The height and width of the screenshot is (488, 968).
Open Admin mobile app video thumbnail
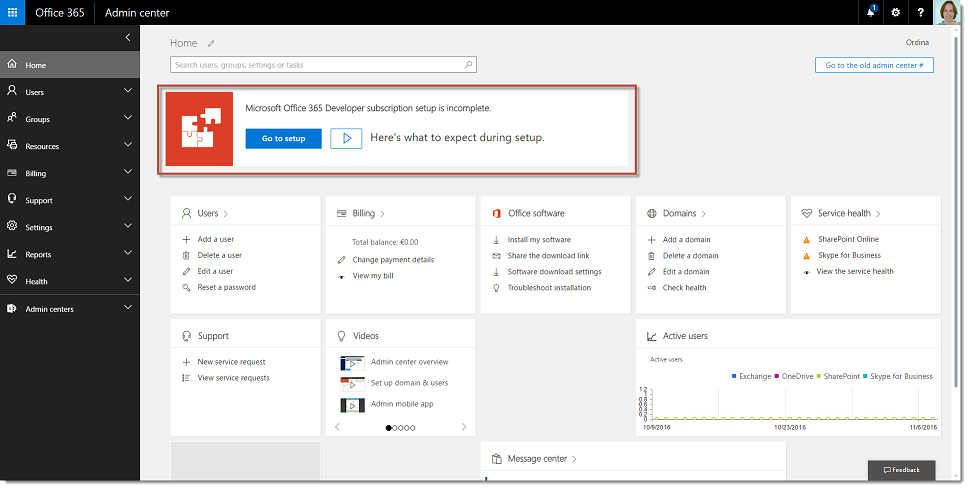click(352, 405)
